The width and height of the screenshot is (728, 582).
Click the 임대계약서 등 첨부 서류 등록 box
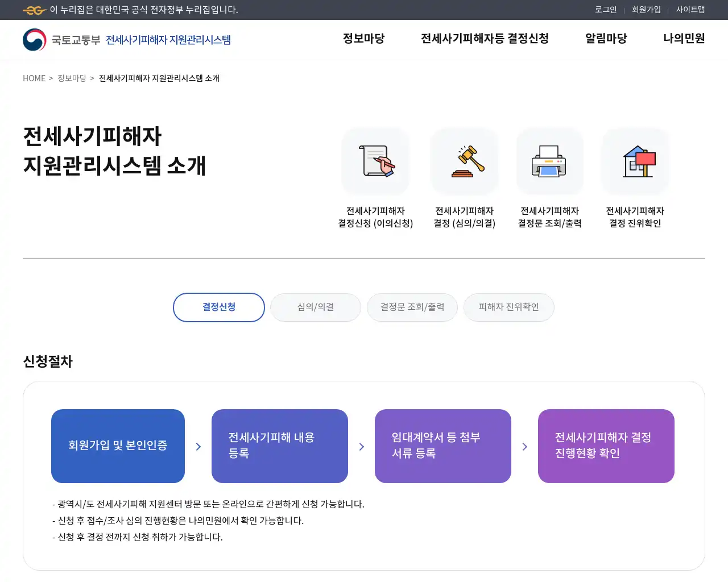[x=443, y=446]
